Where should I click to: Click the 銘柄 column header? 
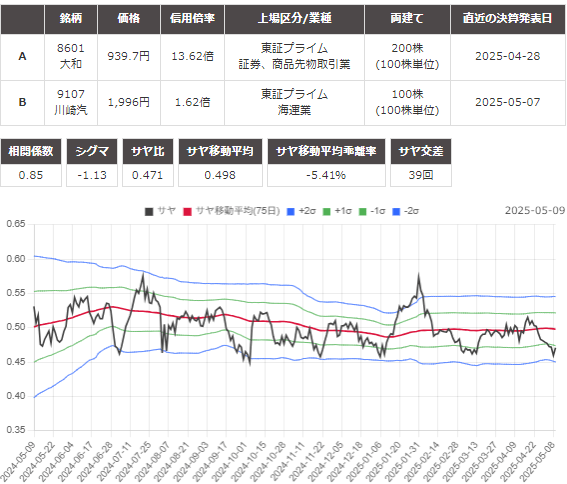tap(71, 19)
